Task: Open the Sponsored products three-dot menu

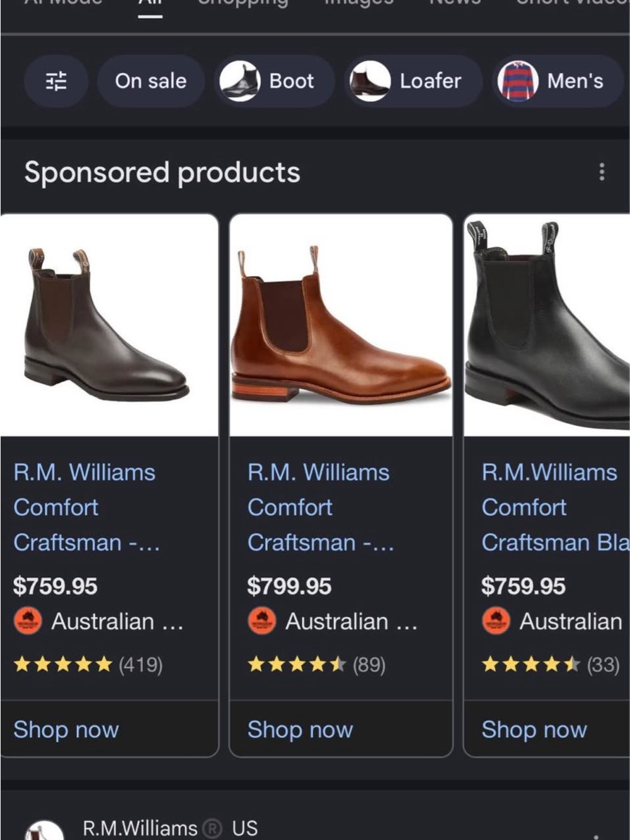Action: (x=602, y=171)
